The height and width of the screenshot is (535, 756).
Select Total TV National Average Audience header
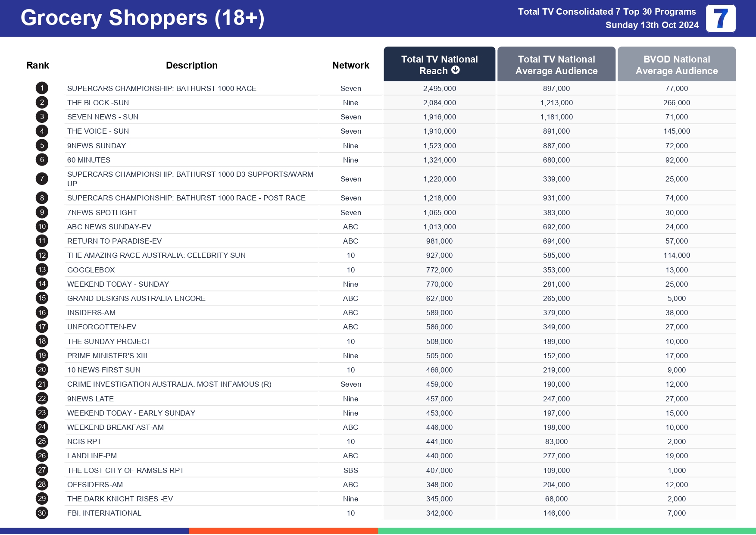tap(556, 65)
